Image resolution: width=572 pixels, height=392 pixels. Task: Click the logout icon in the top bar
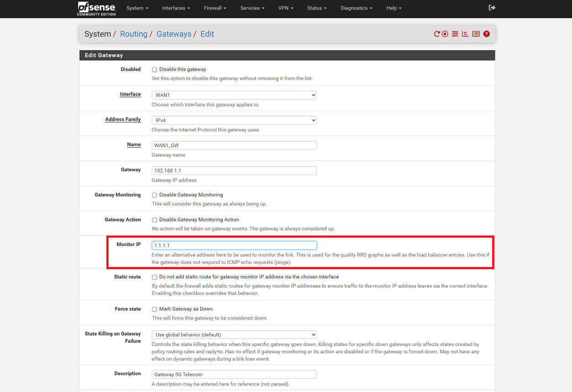492,8
